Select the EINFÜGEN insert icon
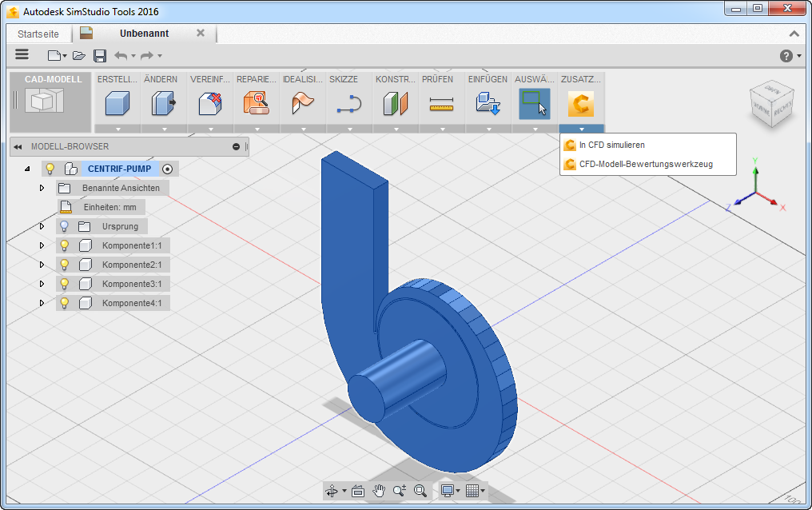 coord(488,103)
